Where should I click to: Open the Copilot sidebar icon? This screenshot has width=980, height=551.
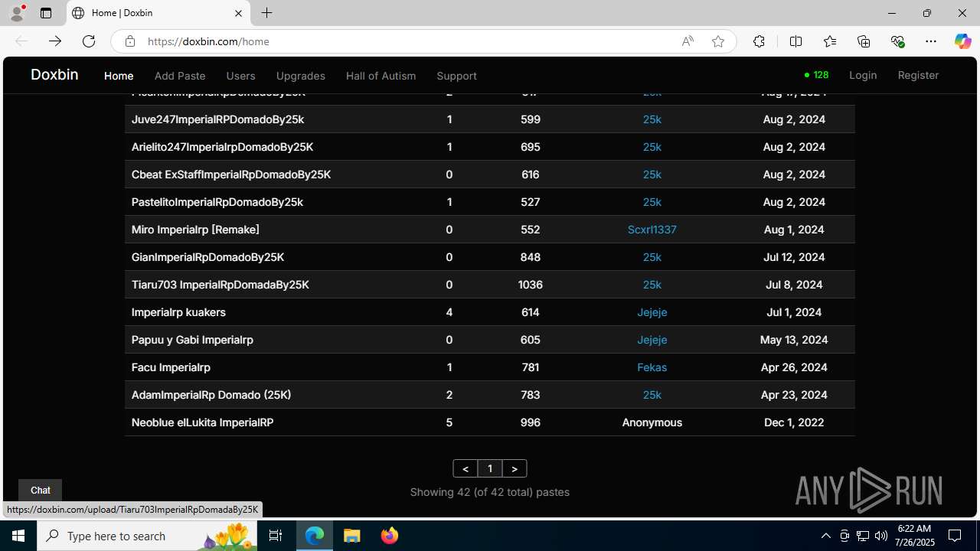point(962,41)
